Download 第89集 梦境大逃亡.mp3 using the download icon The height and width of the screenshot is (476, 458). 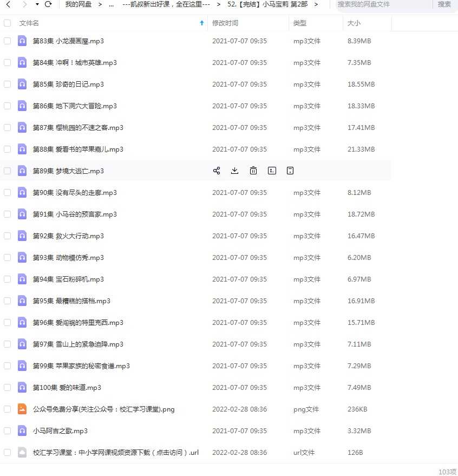pyautogui.click(x=234, y=170)
